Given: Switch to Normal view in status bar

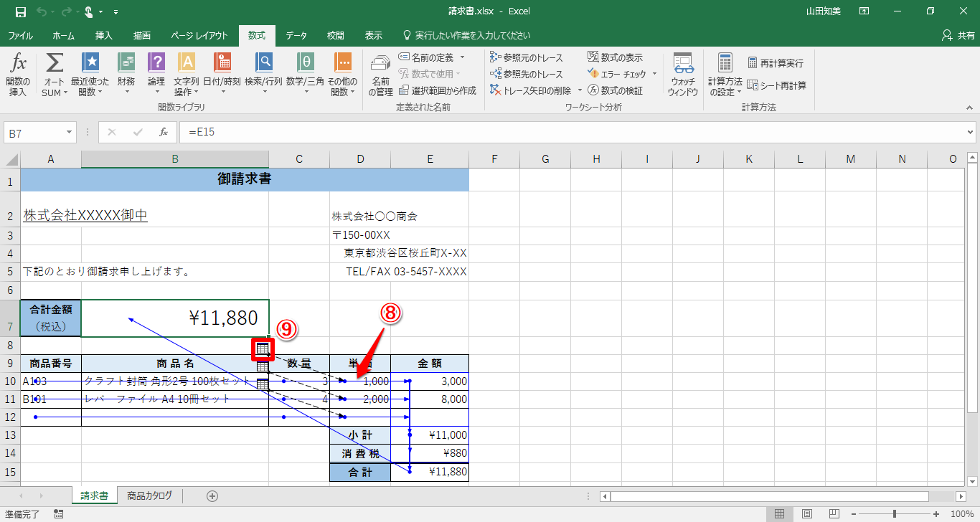Looking at the screenshot, I should point(778,513).
